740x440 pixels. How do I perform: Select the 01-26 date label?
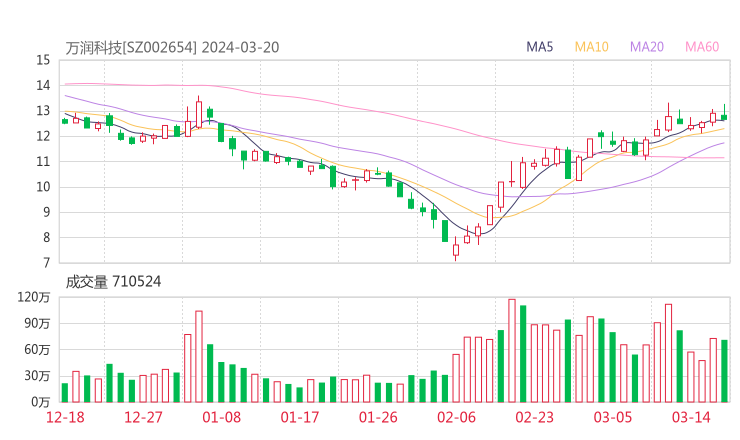[378, 417]
